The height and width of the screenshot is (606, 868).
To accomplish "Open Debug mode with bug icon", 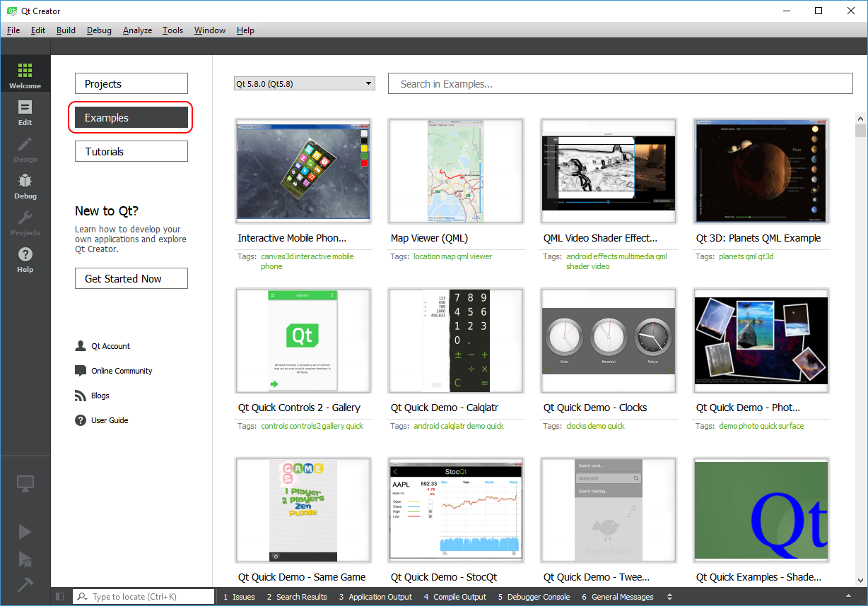I will click(25, 185).
